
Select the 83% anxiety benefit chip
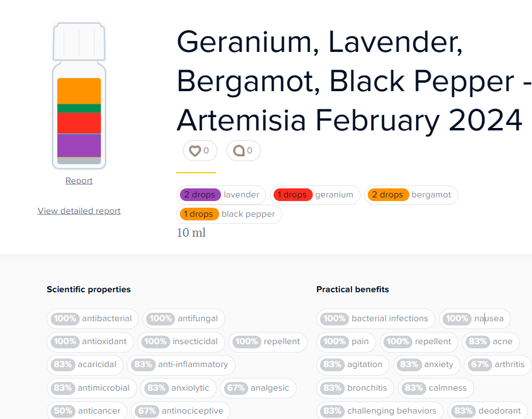427,365
